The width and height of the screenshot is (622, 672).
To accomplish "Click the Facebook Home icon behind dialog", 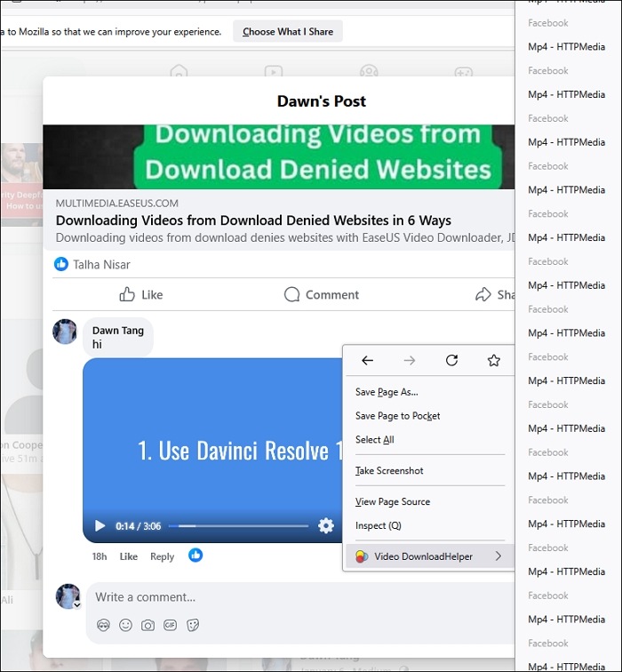I will pos(179,71).
